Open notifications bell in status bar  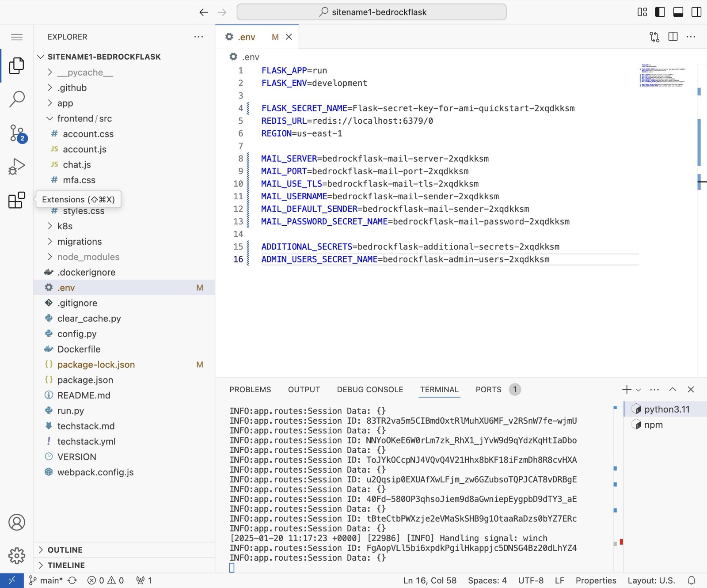[692, 580]
